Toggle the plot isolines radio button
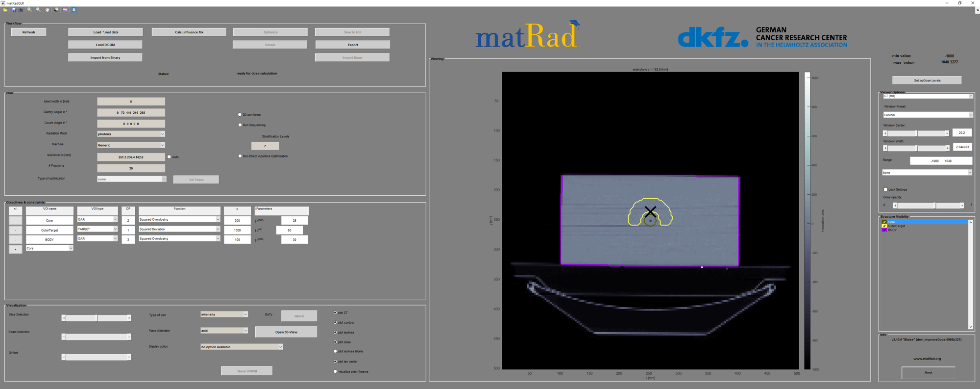The width and height of the screenshot is (980, 389). pyautogui.click(x=335, y=333)
